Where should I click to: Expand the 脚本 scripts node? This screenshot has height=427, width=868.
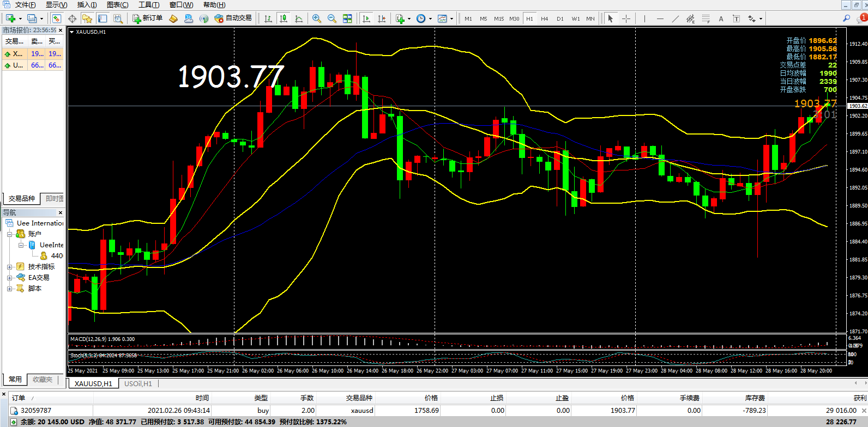9,289
